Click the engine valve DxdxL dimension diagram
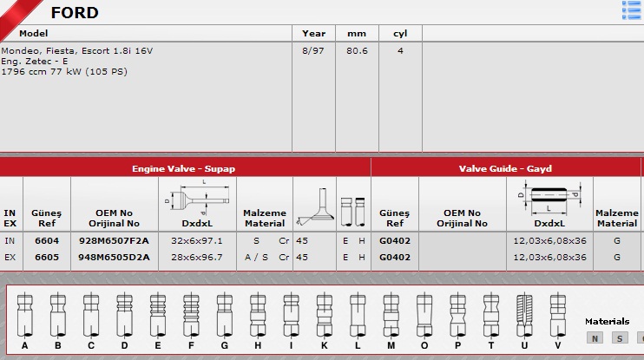644x360 pixels. 197,198
